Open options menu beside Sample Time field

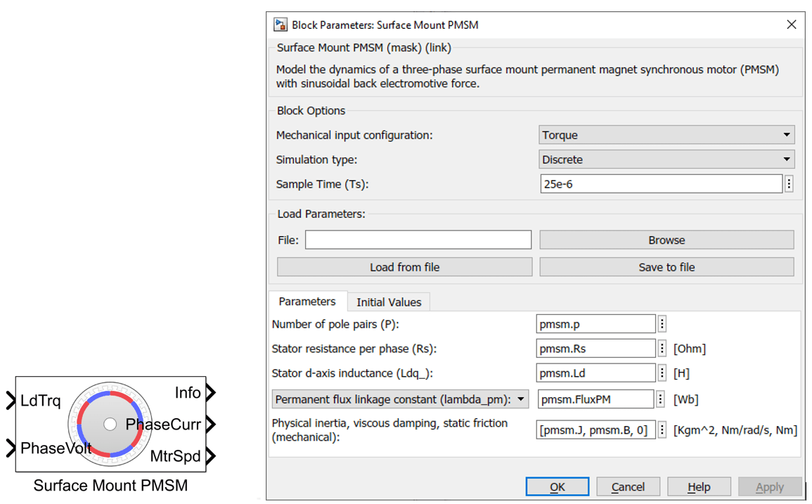click(x=789, y=184)
